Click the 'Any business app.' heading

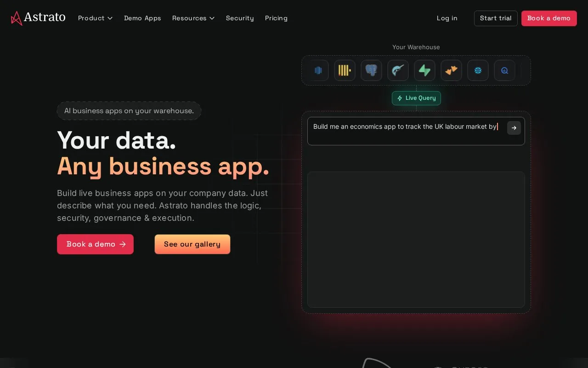pos(163,167)
